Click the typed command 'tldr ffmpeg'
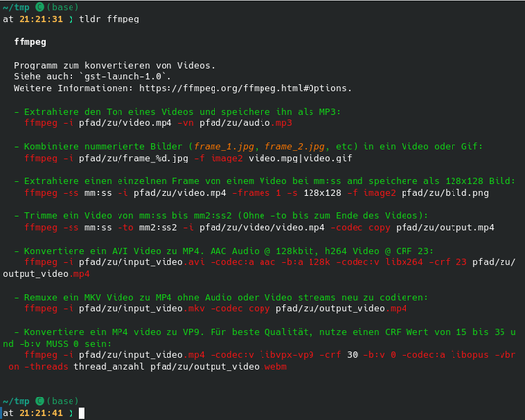The image size is (525, 420). pos(109,19)
